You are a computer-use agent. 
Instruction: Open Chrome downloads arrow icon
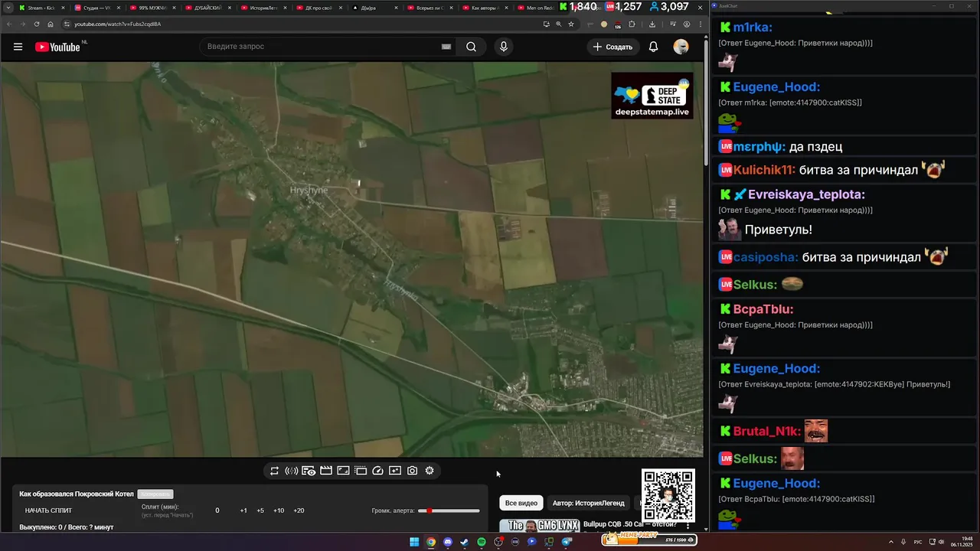pos(652,24)
